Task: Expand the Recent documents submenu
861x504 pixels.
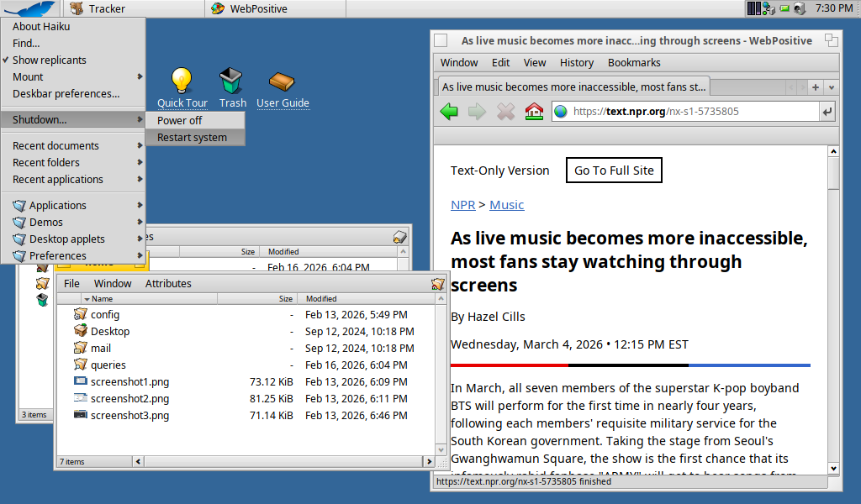Action: tap(72, 145)
